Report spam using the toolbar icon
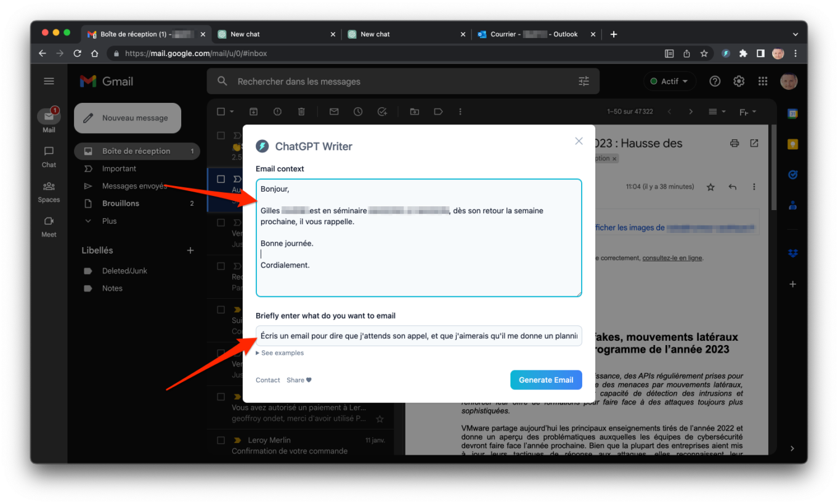The image size is (838, 504). (x=277, y=112)
